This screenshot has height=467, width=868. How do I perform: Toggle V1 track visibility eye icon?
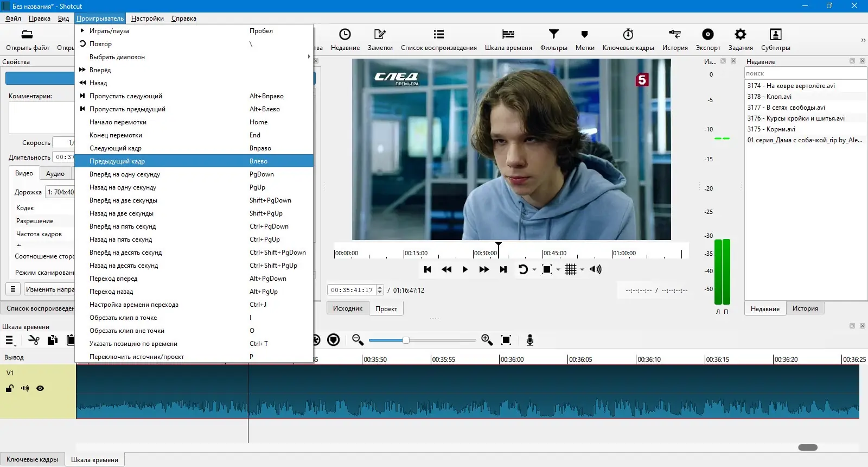coord(40,388)
